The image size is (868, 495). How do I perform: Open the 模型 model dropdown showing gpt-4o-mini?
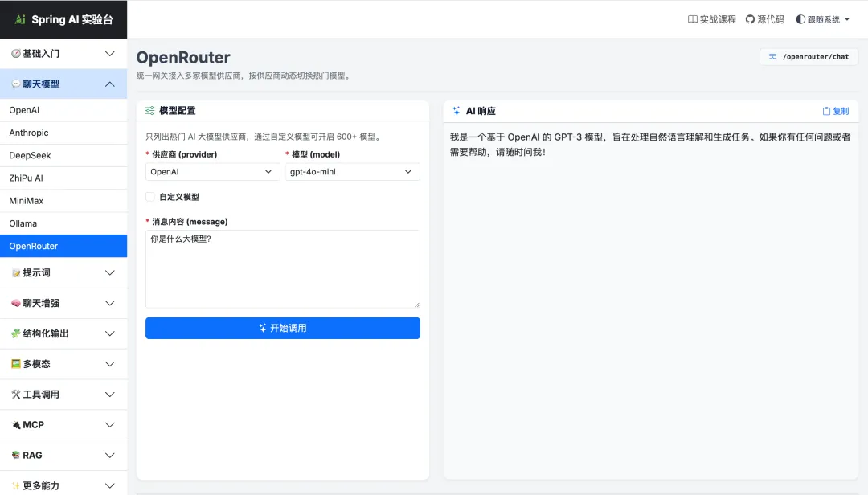(x=352, y=172)
